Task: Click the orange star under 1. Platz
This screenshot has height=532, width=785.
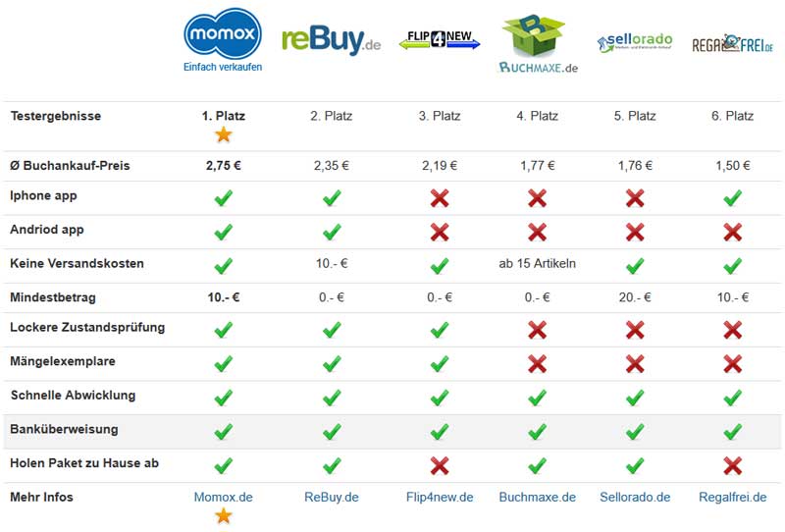Action: tap(224, 134)
